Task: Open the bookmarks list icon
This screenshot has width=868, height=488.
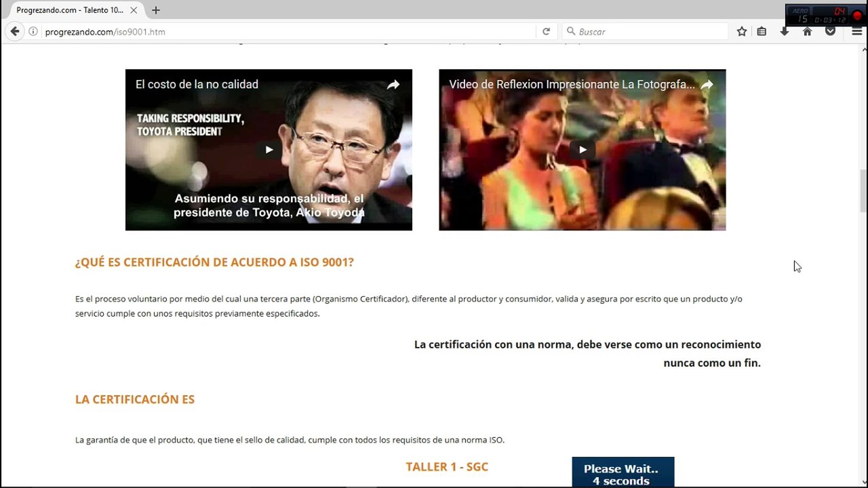Action: [762, 31]
